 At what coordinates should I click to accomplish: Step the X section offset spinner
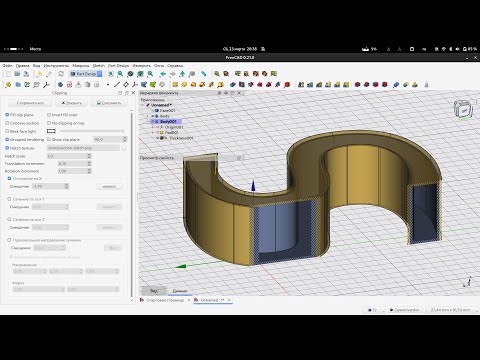pyautogui.click(x=67, y=186)
